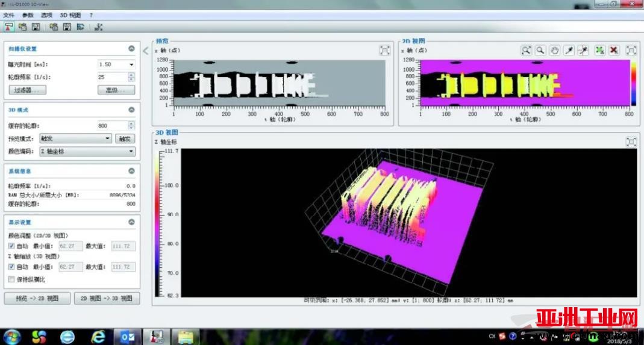This screenshot has width=644, height=345.
Task: Open the 参数 menu
Action: [28, 15]
